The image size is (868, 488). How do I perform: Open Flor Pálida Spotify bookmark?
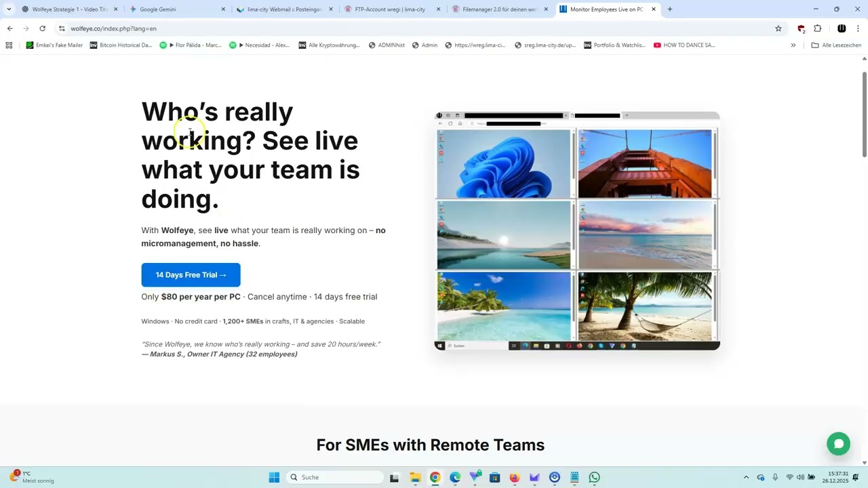(x=191, y=45)
